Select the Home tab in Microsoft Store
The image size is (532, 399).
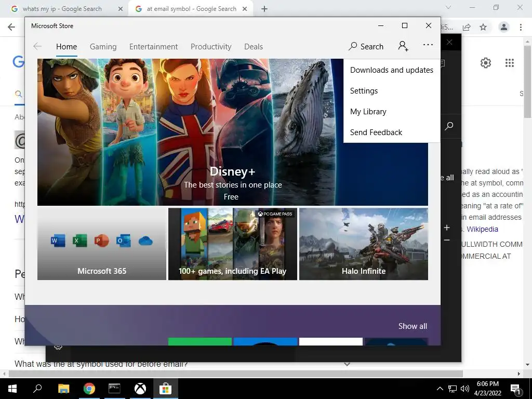(x=66, y=46)
